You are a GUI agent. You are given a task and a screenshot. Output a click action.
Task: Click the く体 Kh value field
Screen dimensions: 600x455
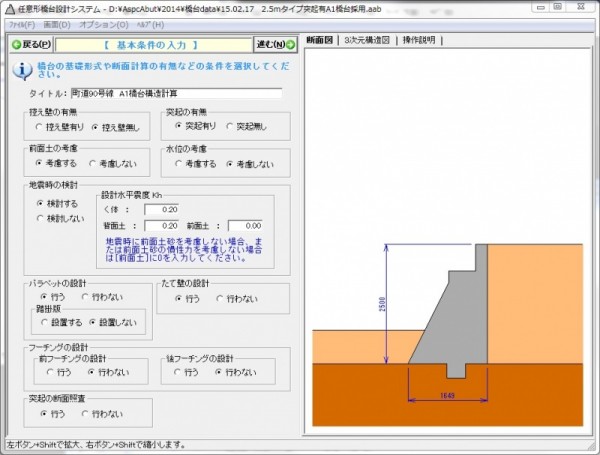click(x=161, y=209)
